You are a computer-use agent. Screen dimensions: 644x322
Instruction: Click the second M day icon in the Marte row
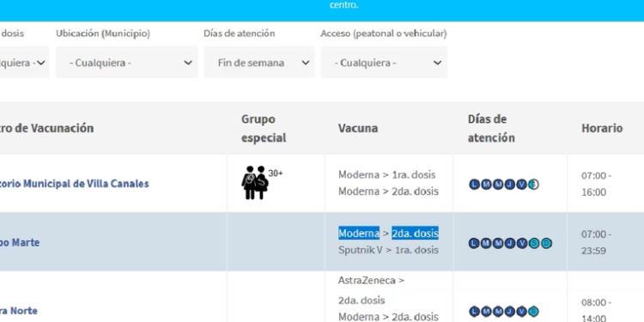pyautogui.click(x=498, y=244)
